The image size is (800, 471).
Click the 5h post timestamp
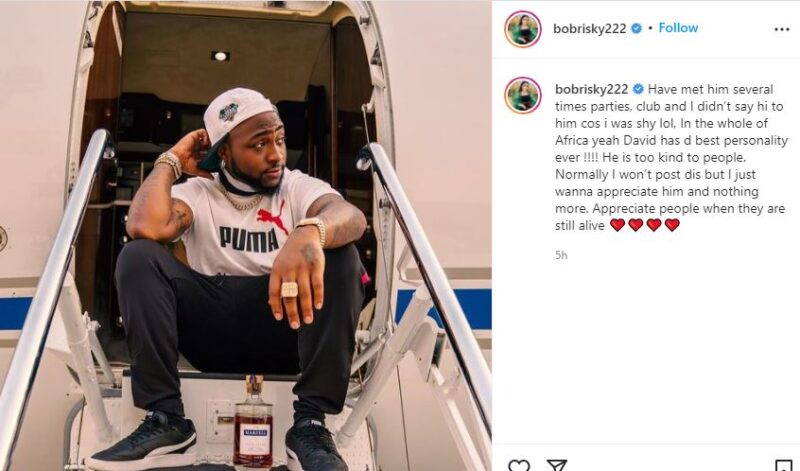tap(561, 255)
